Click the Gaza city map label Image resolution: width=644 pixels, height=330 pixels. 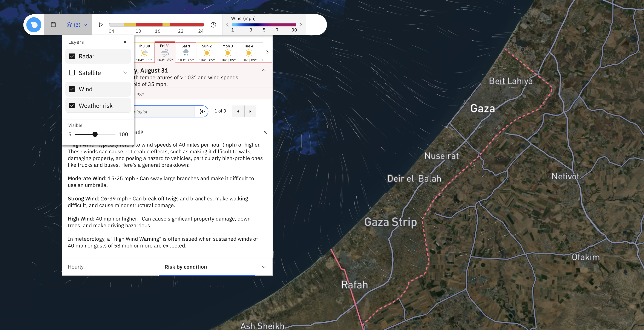483,108
